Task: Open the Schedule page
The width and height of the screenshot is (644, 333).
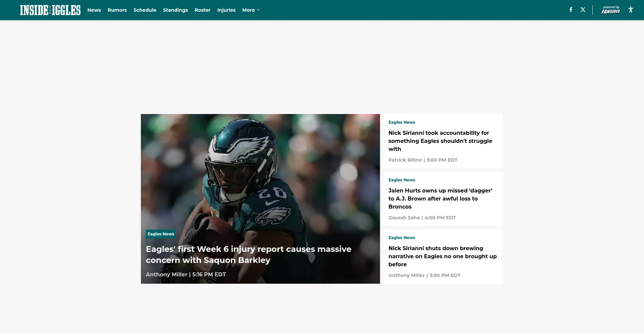Action: pyautogui.click(x=145, y=10)
